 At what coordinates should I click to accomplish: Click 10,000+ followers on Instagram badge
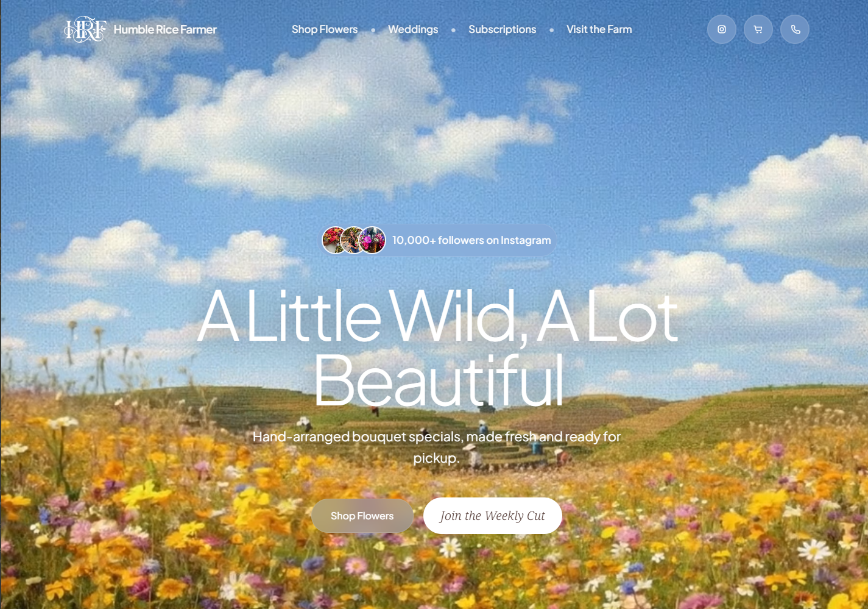(439, 240)
